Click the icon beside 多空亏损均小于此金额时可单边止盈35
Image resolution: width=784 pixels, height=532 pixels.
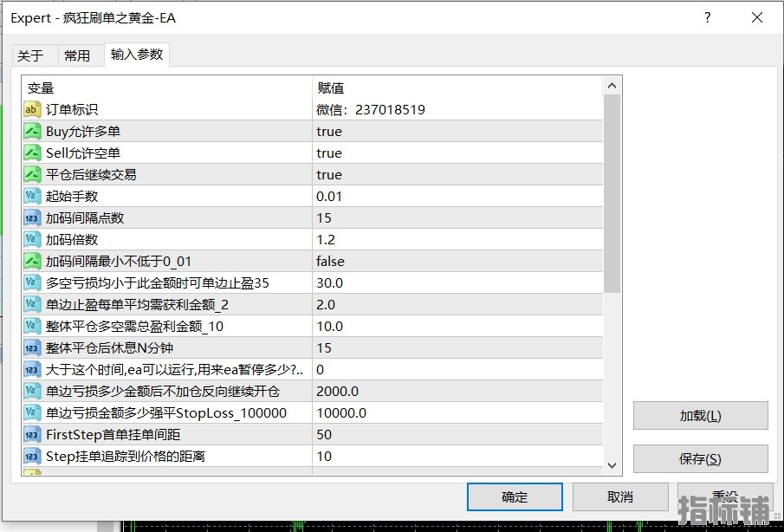click(x=32, y=282)
